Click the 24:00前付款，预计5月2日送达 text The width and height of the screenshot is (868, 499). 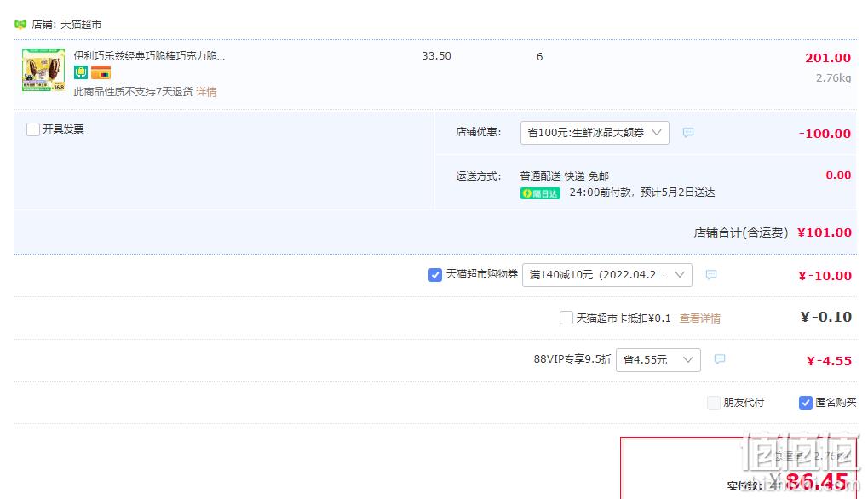tap(642, 192)
